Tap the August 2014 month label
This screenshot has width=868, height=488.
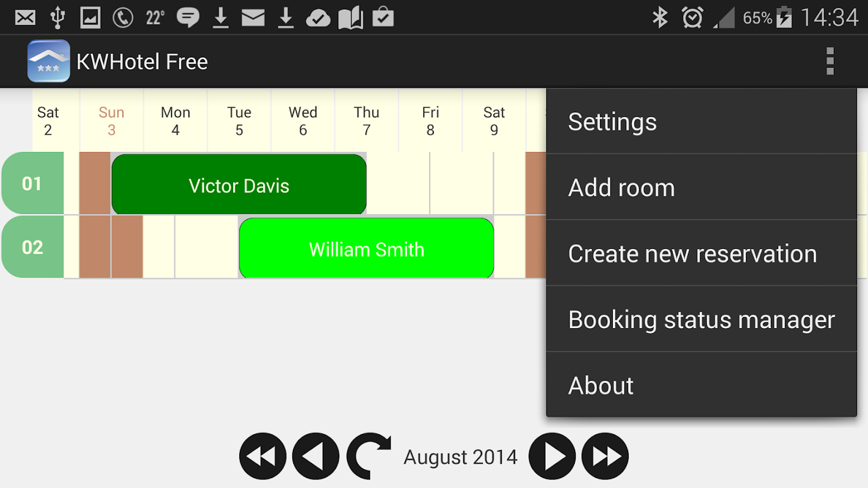[460, 457]
